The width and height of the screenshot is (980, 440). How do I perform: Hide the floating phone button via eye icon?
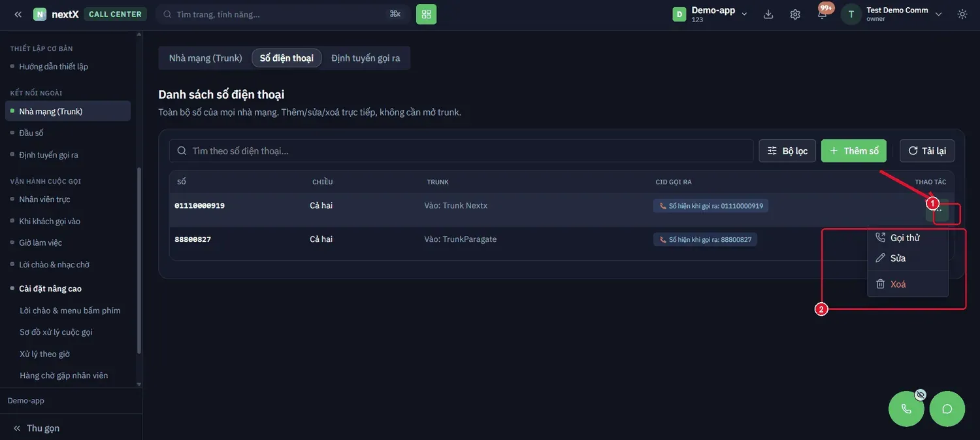coord(921,395)
